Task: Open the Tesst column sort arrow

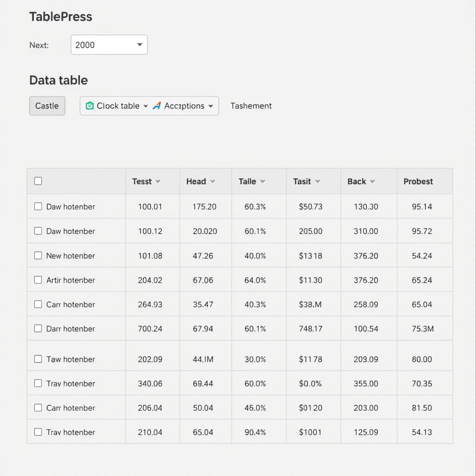Action: pyautogui.click(x=158, y=181)
